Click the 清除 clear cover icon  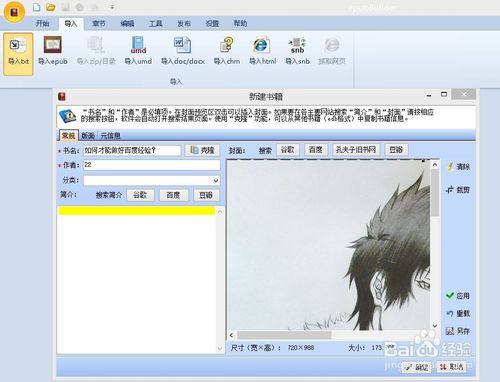tap(458, 167)
